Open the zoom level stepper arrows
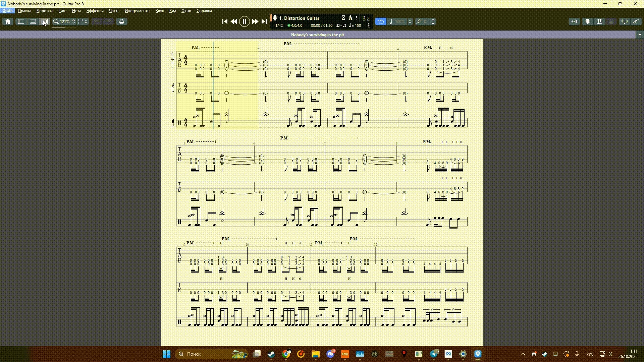Viewport: 644px width, 362px height. click(73, 21)
